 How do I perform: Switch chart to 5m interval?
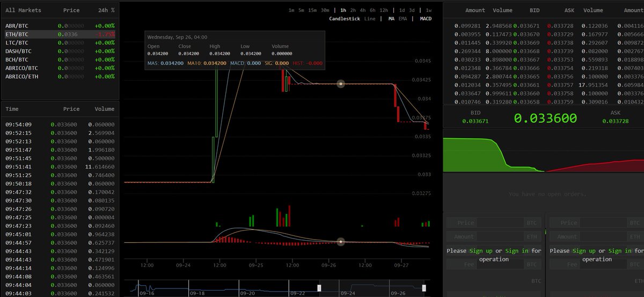pyautogui.click(x=302, y=10)
